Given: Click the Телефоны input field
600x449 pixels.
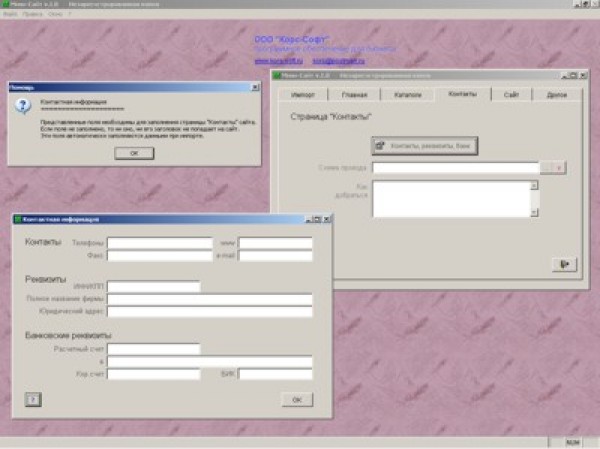Looking at the screenshot, I should point(160,243).
